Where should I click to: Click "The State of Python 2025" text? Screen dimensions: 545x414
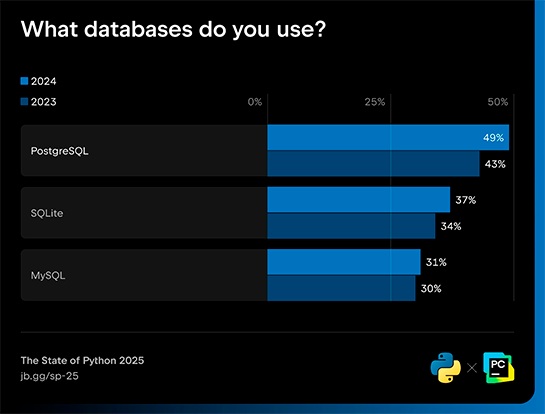pos(82,360)
